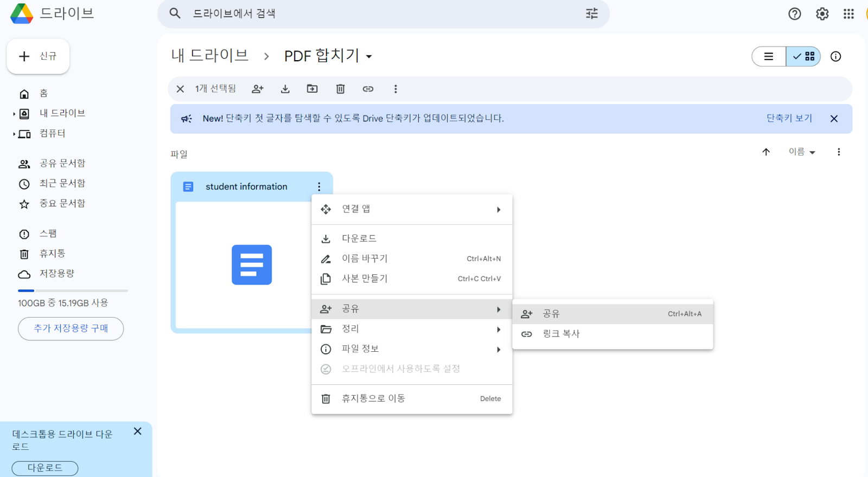Open 휴지통 in the sidebar
Image resolution: width=868 pixels, height=477 pixels.
click(52, 254)
